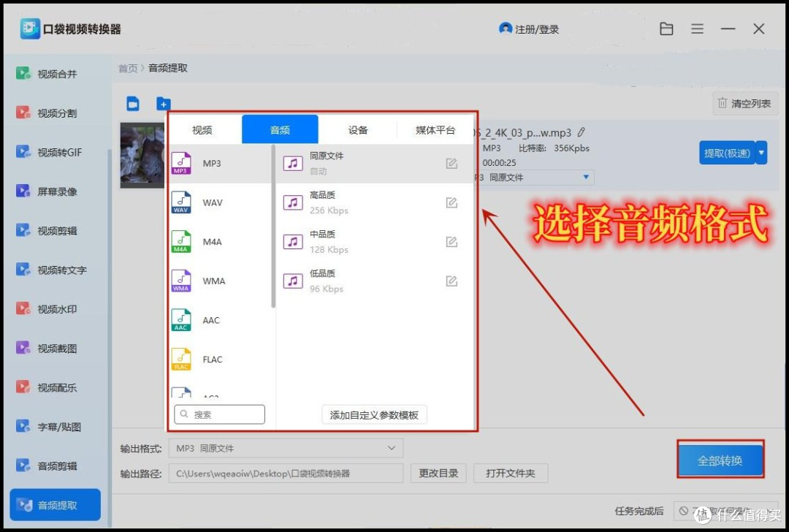Open the file row format dropdown
The image size is (789, 532).
(534, 177)
